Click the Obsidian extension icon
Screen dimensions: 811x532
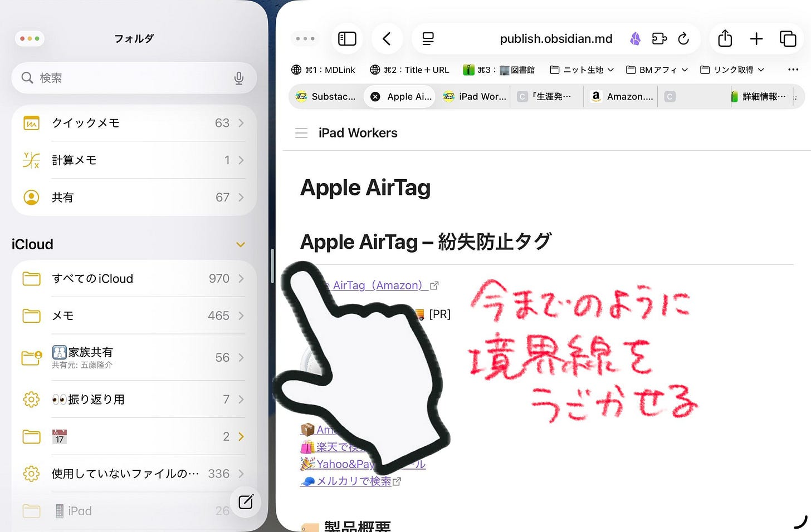click(635, 38)
